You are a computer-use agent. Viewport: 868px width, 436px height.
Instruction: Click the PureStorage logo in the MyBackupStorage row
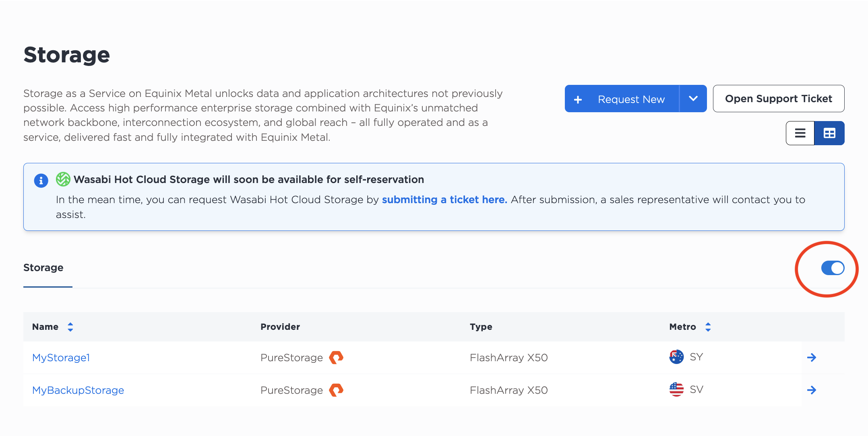336,390
